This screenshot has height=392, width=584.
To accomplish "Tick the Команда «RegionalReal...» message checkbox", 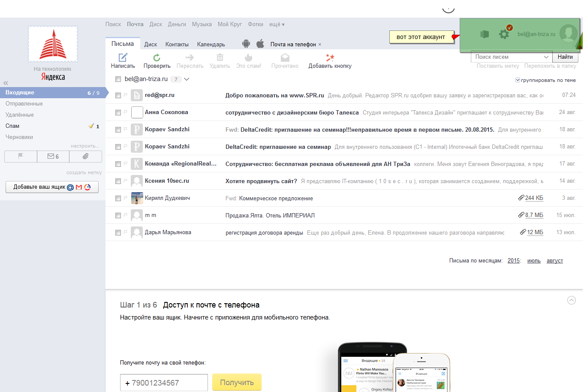I will 118,164.
